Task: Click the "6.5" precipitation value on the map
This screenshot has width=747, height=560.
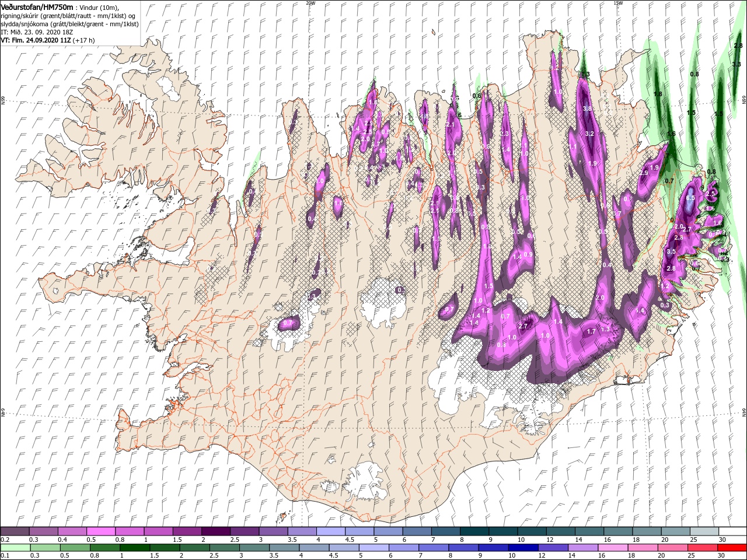Action: (690, 198)
